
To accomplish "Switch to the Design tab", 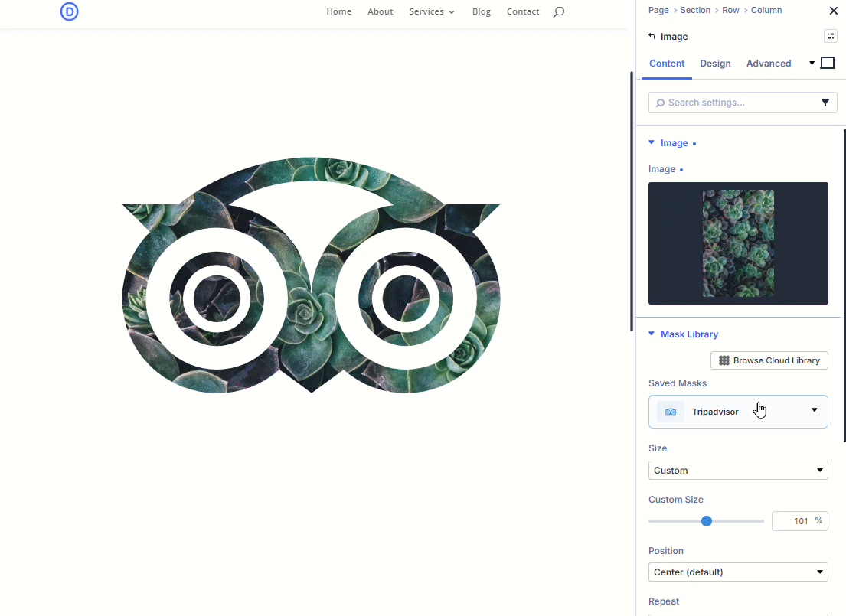I will click(x=715, y=63).
